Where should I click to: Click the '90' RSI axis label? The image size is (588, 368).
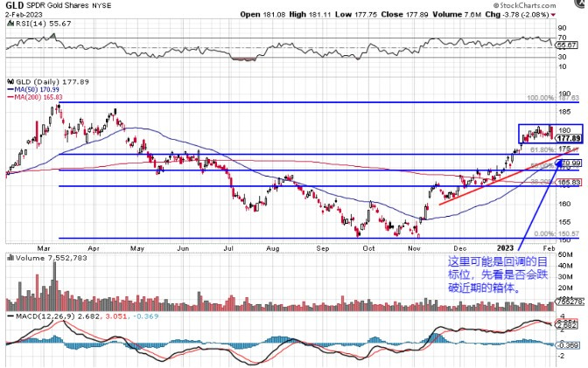point(562,28)
